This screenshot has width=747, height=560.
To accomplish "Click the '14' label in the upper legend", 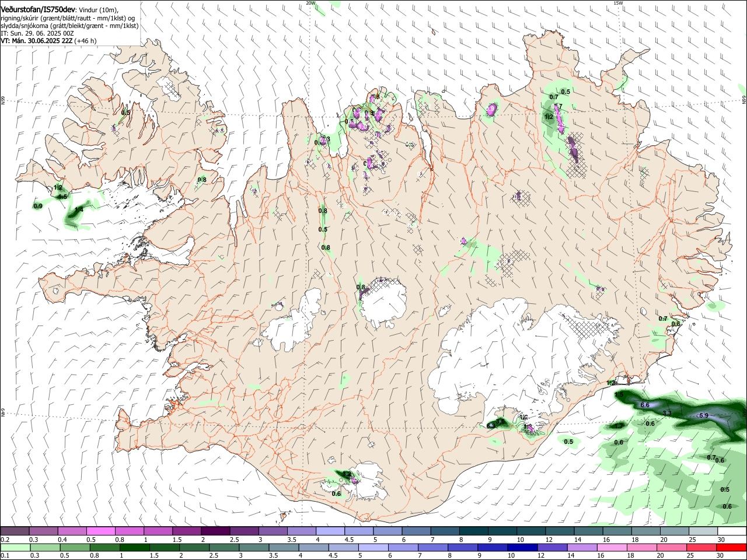I will [x=577, y=540].
